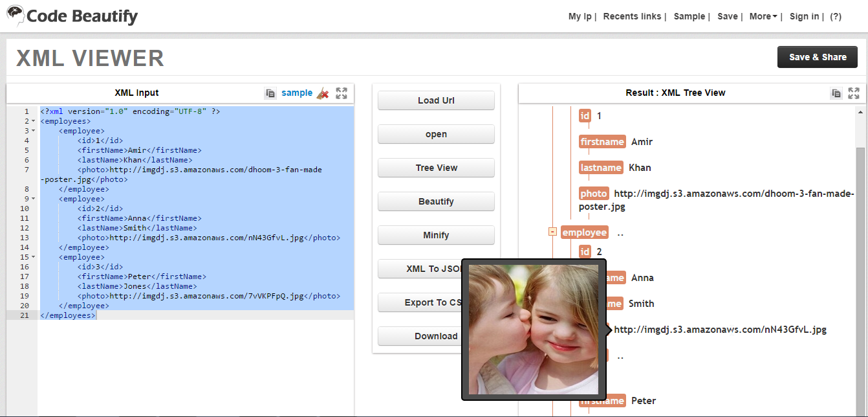Open Recents links in top navigation

click(x=632, y=16)
